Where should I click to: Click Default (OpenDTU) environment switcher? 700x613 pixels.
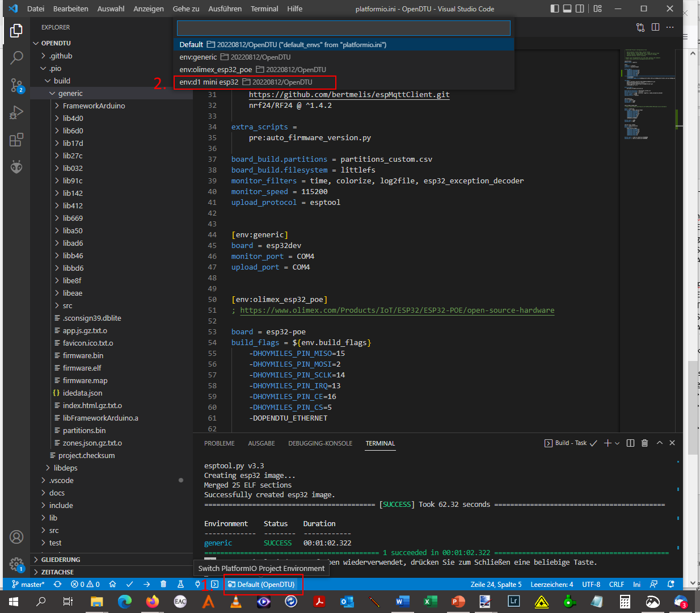pos(262,584)
